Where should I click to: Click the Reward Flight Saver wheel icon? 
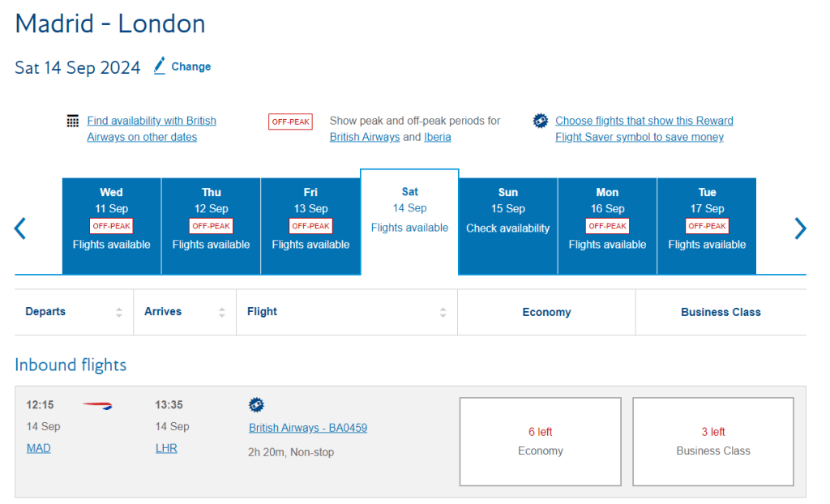coord(540,120)
